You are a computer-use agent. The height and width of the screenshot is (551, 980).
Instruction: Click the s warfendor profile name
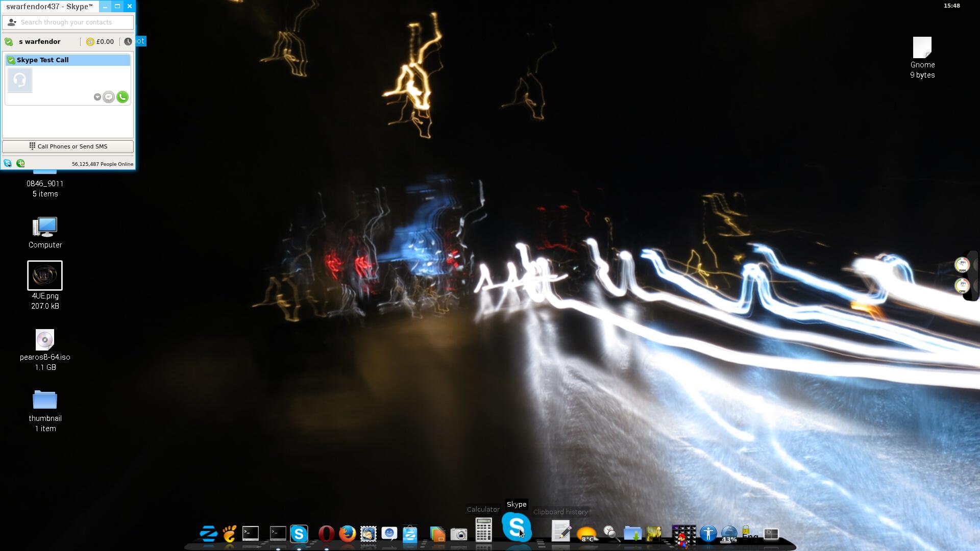[40, 42]
